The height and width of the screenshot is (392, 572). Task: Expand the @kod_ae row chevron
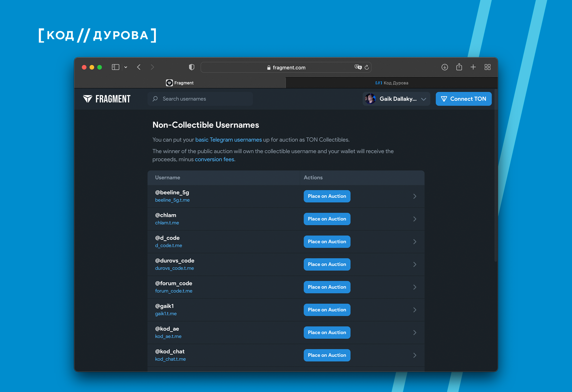click(415, 333)
